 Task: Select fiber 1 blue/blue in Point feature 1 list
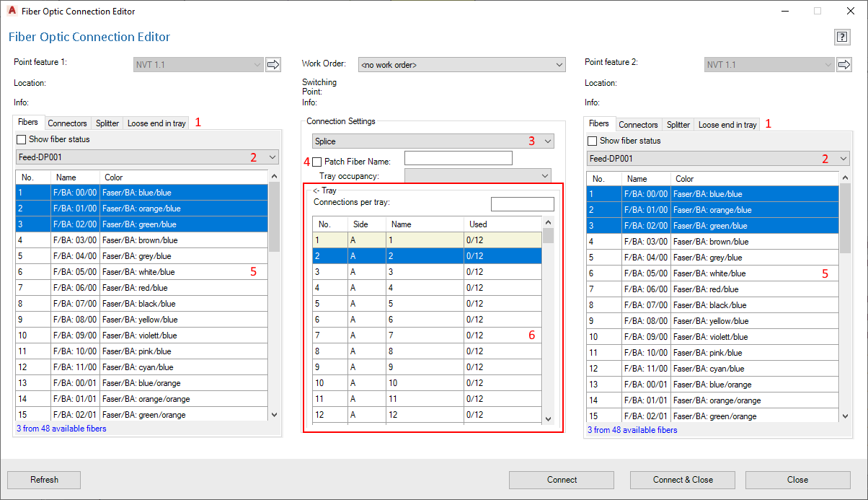tap(142, 193)
